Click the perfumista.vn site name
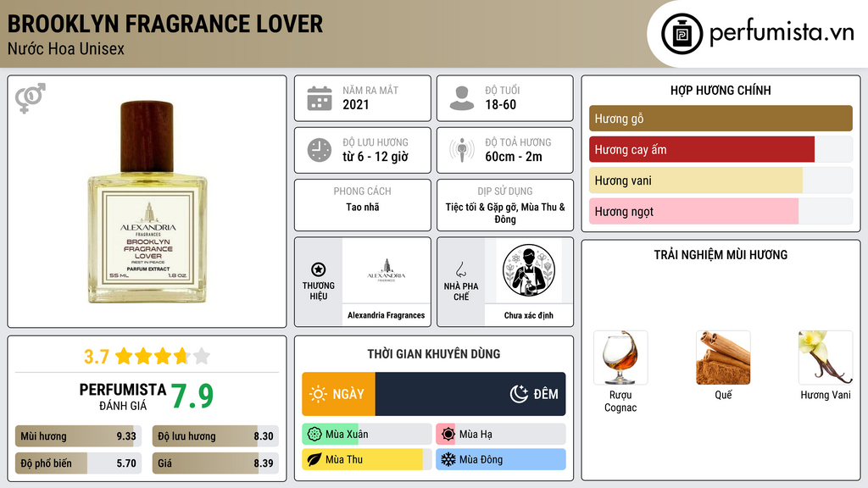Screen dimensions: 868x488 pyautogui.click(x=782, y=33)
